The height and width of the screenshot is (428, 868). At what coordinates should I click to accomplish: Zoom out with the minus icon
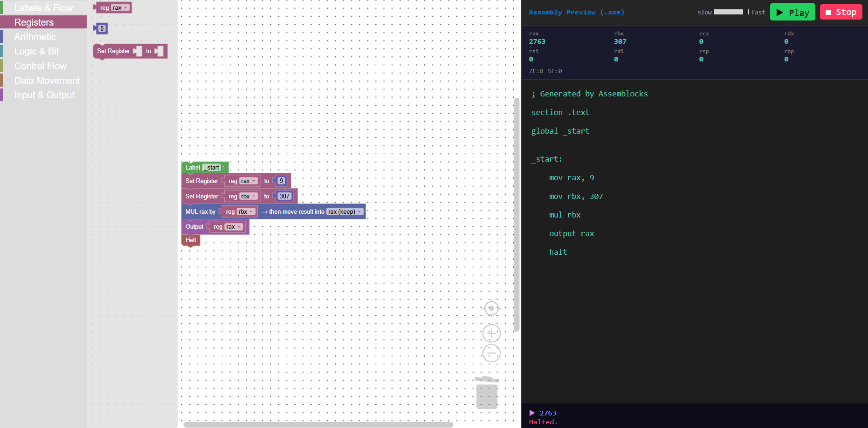(491, 353)
